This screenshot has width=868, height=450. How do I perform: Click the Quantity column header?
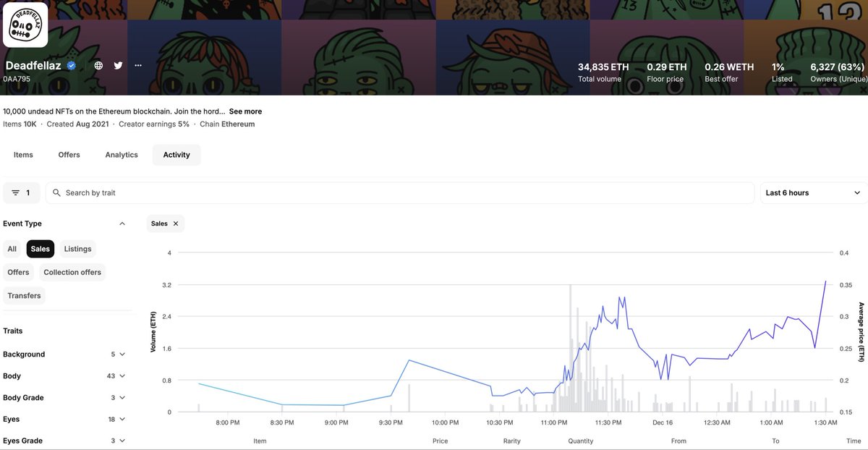pyautogui.click(x=581, y=441)
